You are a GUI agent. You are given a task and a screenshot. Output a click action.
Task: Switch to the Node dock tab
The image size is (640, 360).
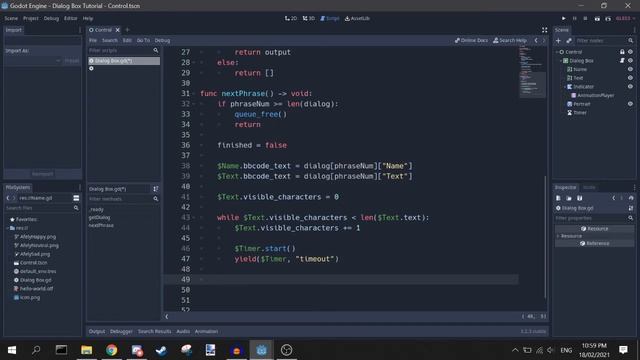(x=589, y=187)
